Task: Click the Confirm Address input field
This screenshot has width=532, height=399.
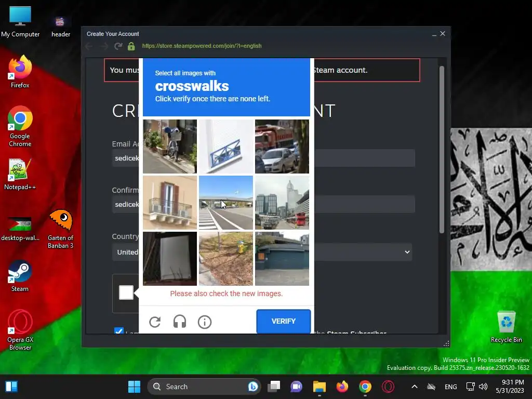Action: click(x=263, y=204)
